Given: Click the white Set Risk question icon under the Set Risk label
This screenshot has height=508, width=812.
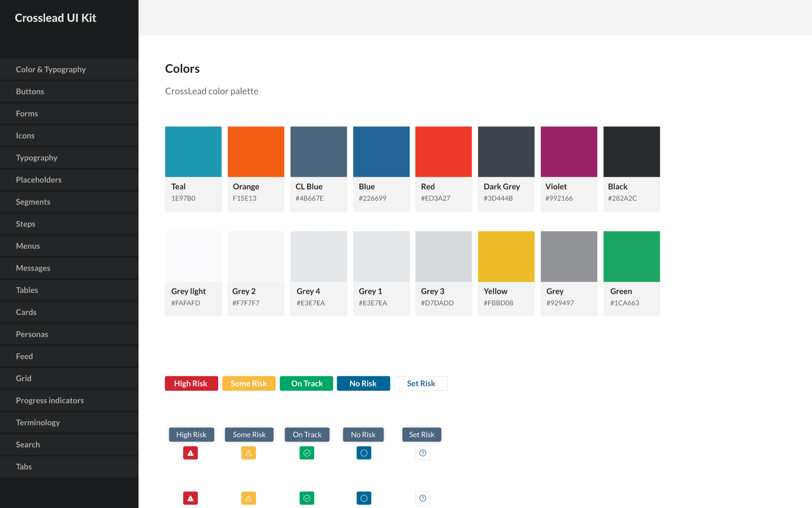Looking at the screenshot, I should coord(423,453).
